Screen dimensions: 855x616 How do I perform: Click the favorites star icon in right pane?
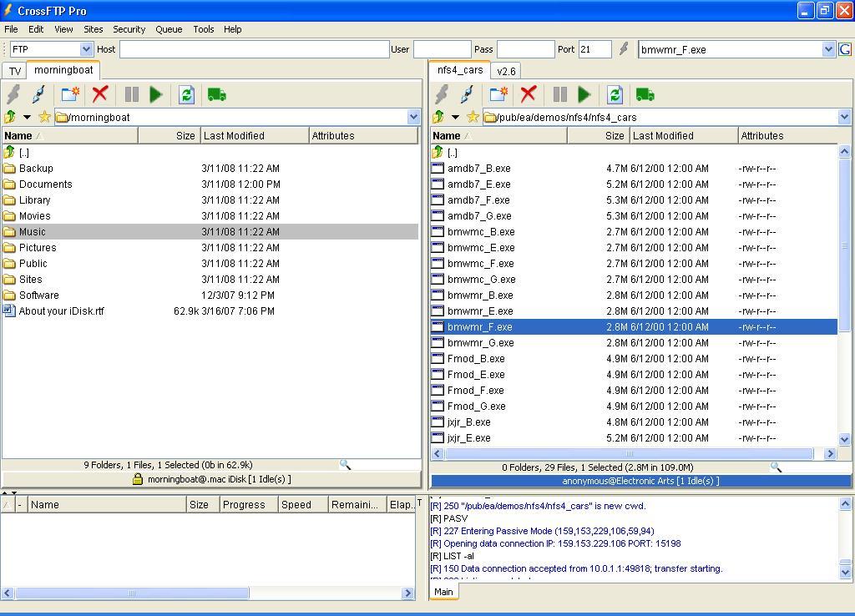(473, 117)
